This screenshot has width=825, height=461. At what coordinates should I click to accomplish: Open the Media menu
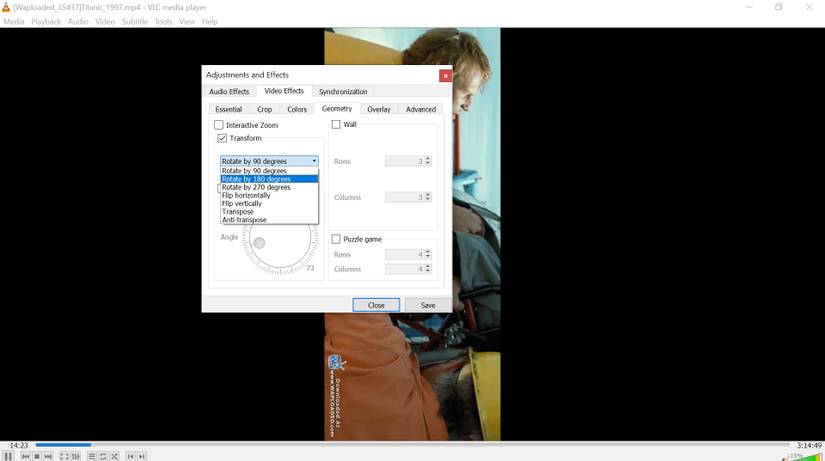(14, 22)
